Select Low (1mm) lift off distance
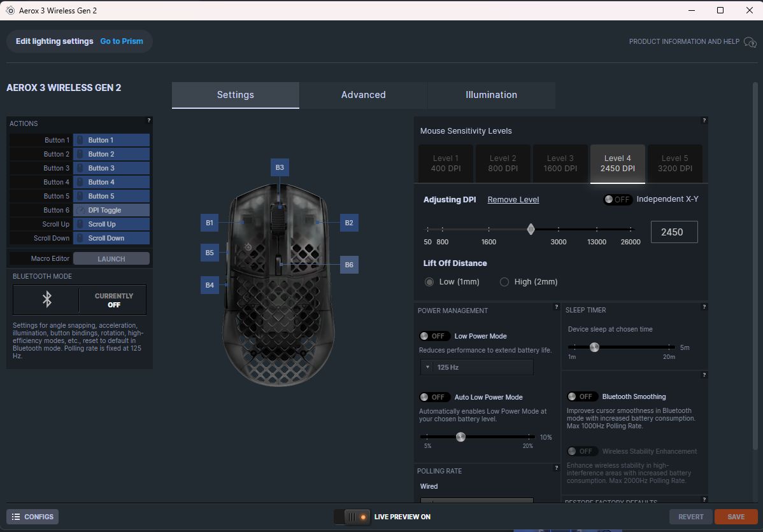The height and width of the screenshot is (532, 763). (x=429, y=282)
